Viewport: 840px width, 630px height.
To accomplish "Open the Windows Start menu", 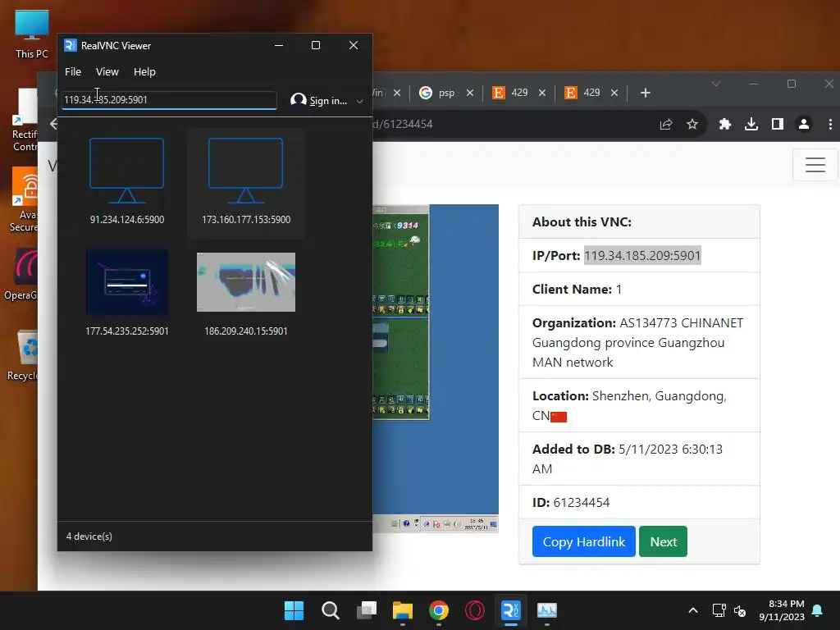I will click(294, 610).
